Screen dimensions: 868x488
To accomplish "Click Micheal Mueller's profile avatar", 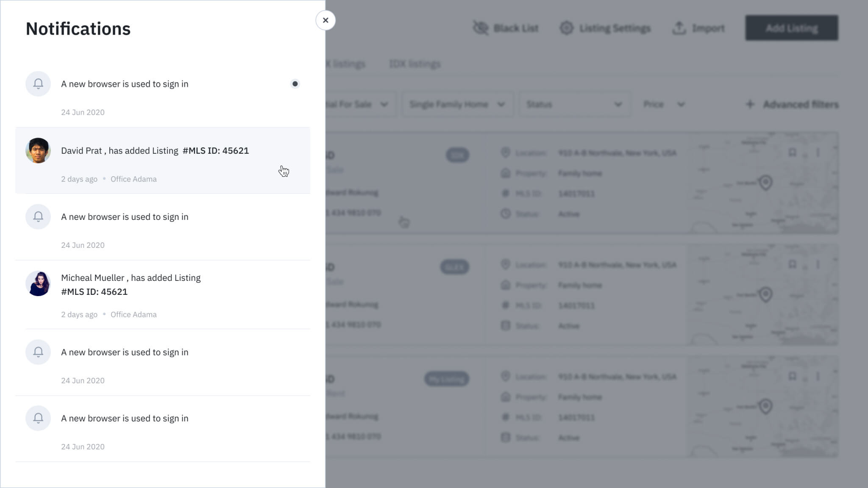I will tap(38, 283).
